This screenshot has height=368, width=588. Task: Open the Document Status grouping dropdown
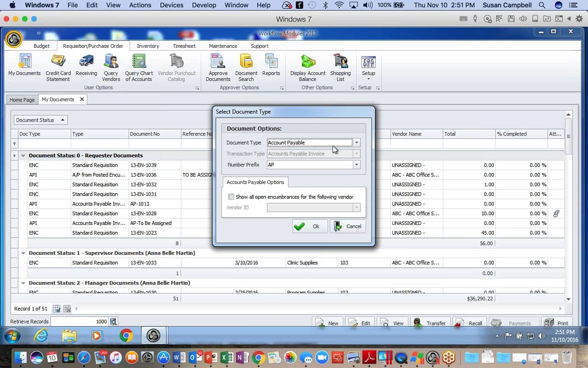pos(41,120)
